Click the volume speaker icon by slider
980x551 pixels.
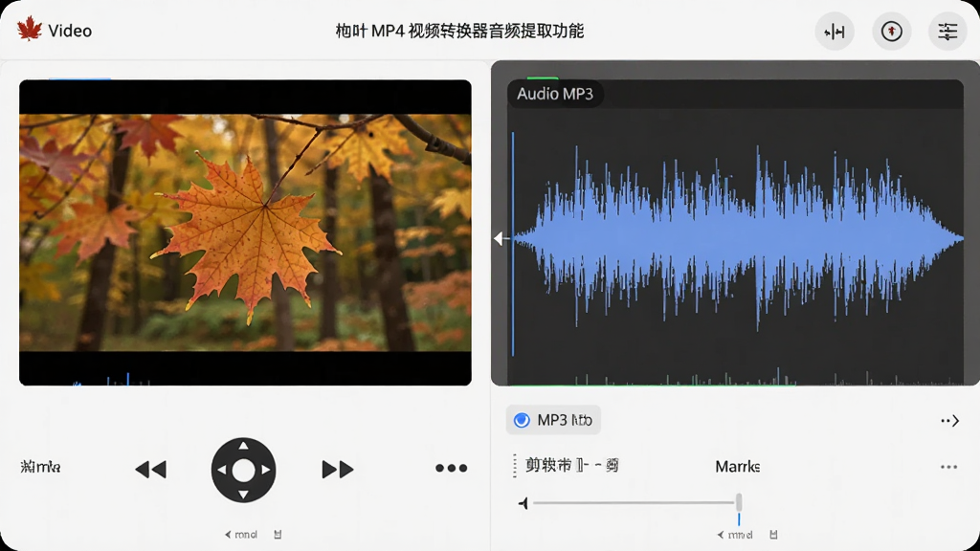[x=523, y=503]
